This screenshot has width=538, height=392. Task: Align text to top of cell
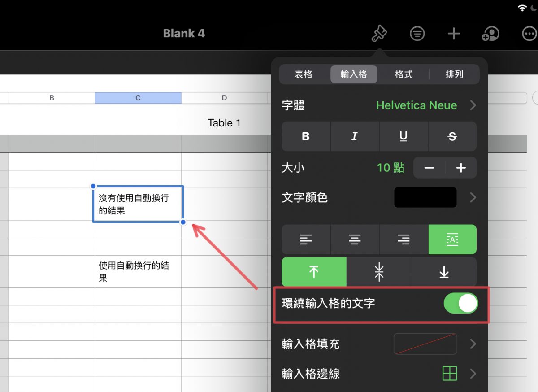314,272
